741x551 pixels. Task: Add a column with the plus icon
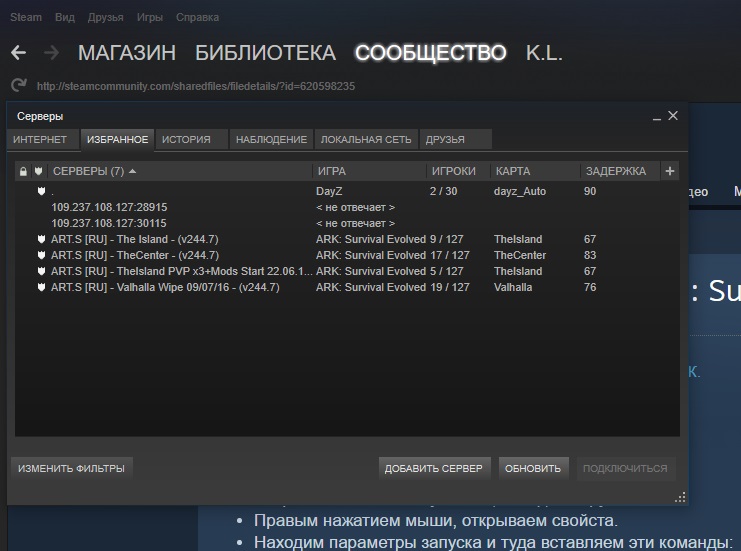pyautogui.click(x=670, y=171)
